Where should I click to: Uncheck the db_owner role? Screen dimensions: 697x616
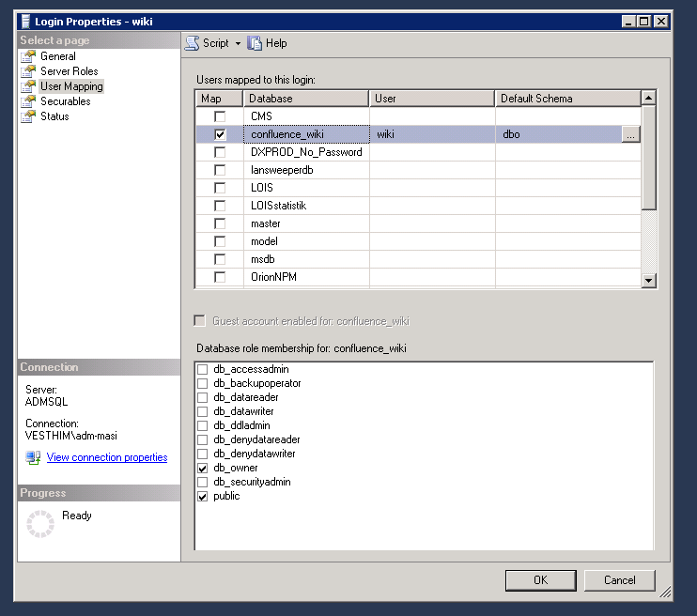(202, 468)
